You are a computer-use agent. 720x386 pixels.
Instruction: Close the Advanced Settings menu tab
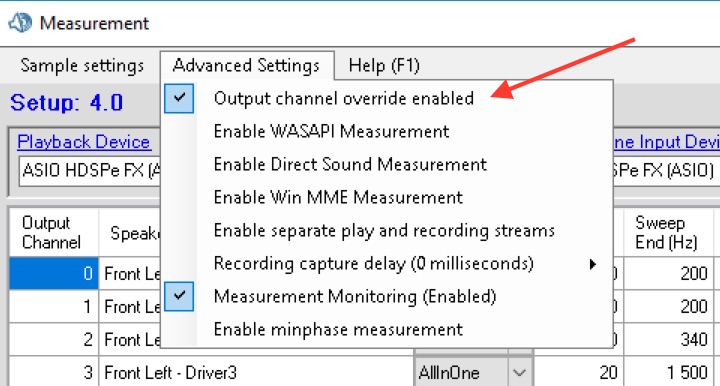(x=247, y=66)
